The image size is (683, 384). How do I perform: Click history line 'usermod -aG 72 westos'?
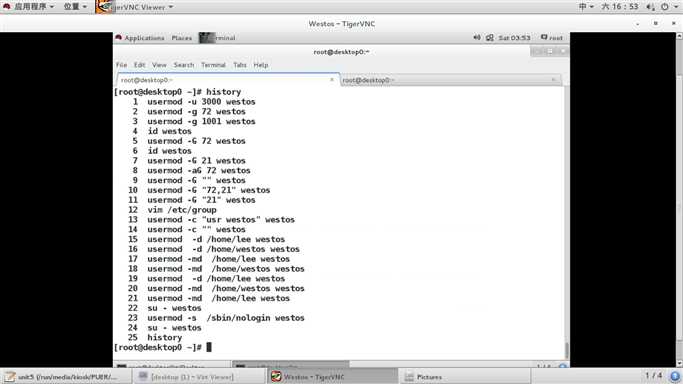click(x=199, y=171)
